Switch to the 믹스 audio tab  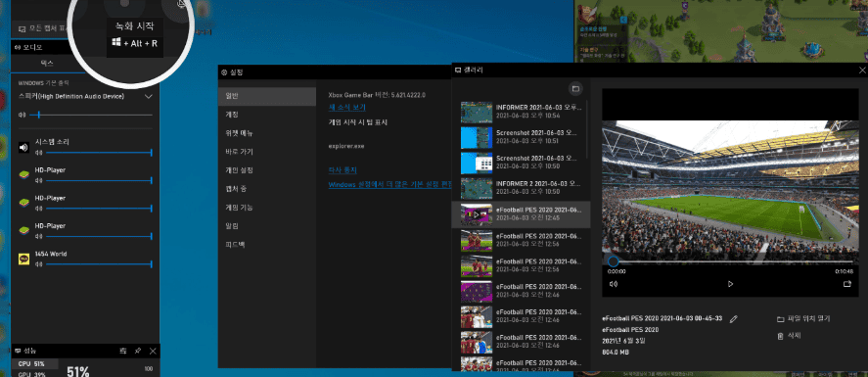(x=47, y=64)
